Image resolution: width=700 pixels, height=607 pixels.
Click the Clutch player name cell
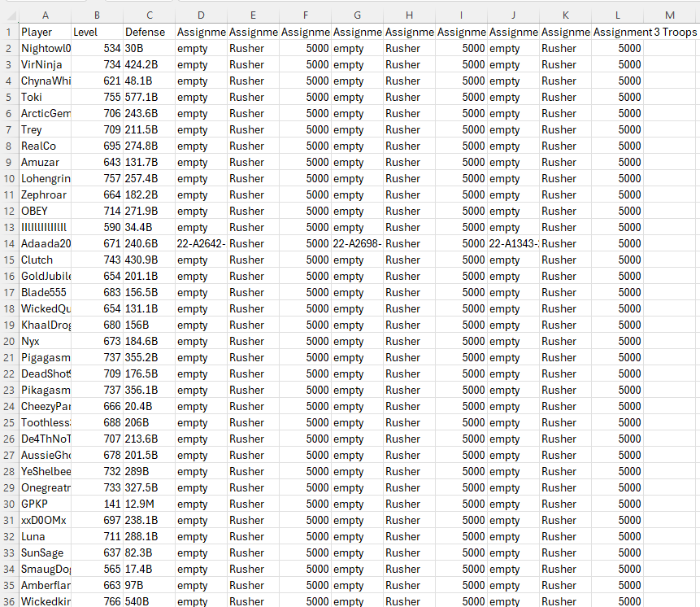[x=46, y=260]
